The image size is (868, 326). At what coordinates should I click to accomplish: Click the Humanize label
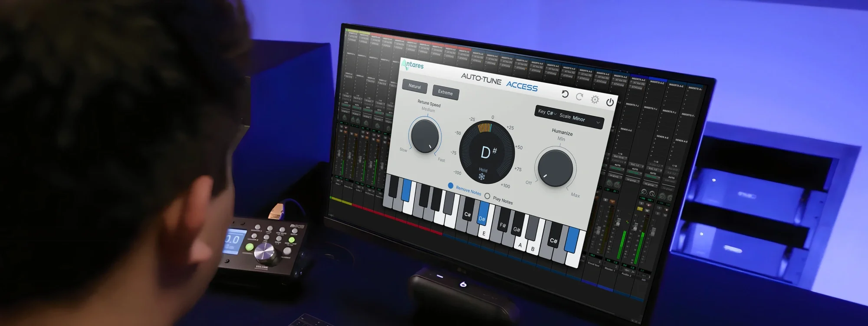[x=562, y=132]
